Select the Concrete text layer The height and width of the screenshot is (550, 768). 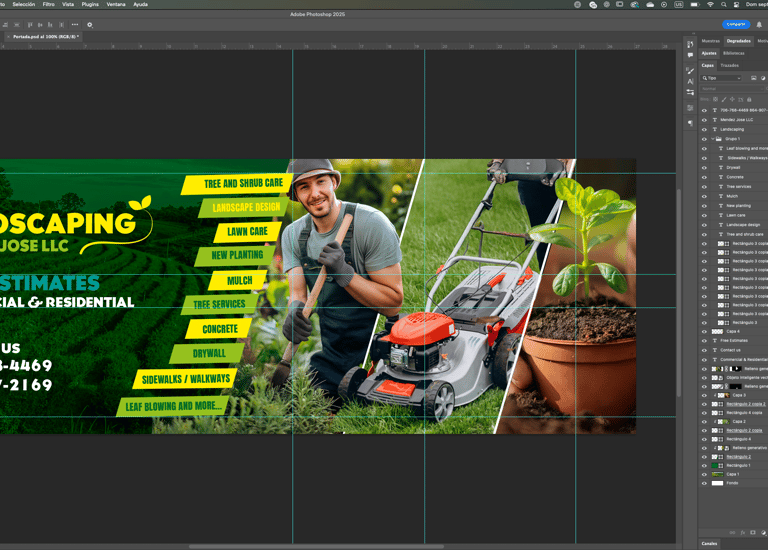coord(735,177)
